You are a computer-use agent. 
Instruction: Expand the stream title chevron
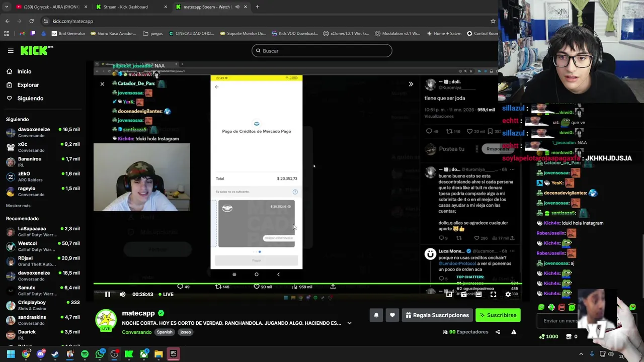click(x=349, y=323)
